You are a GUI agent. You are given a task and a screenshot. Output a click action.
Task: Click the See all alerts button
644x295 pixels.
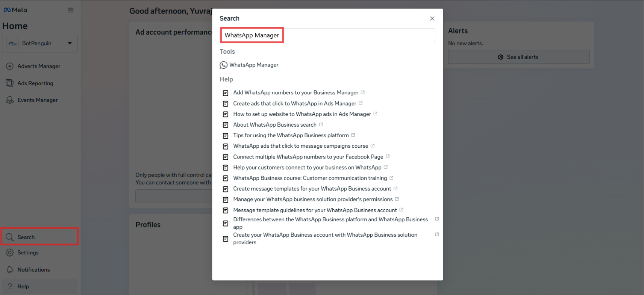[x=518, y=57]
